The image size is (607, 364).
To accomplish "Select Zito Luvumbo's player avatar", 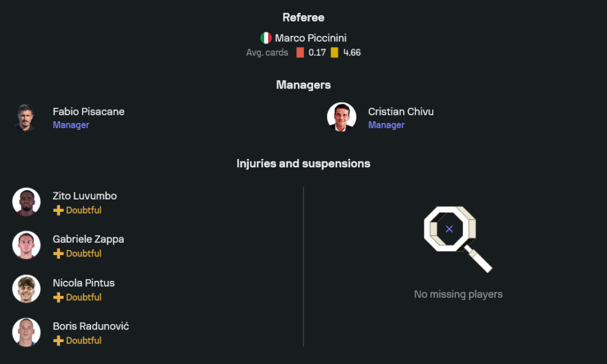I will click(x=26, y=202).
